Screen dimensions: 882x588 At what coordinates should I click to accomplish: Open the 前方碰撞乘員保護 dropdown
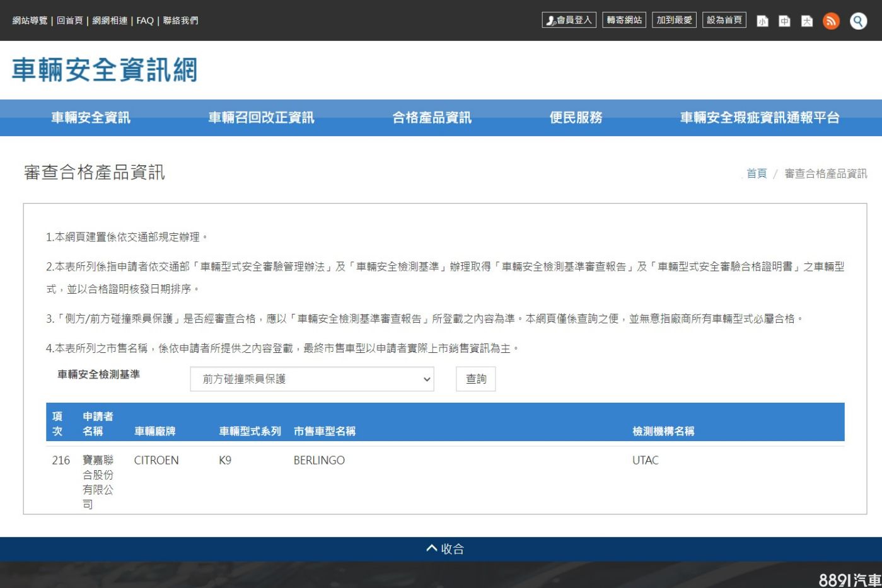point(311,379)
